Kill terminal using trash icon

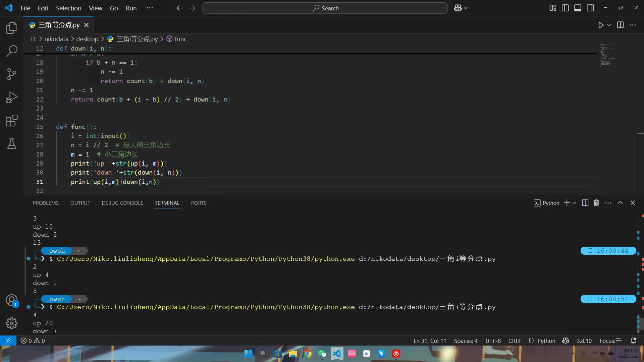[x=596, y=203]
